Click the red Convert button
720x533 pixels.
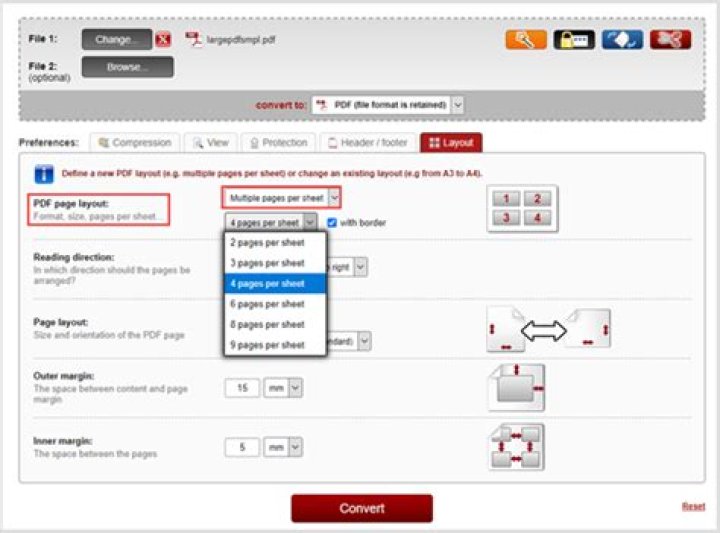(x=362, y=508)
